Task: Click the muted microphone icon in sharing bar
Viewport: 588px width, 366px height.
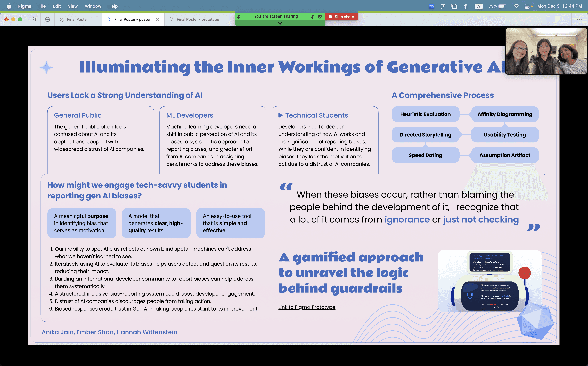Action: coord(312,17)
